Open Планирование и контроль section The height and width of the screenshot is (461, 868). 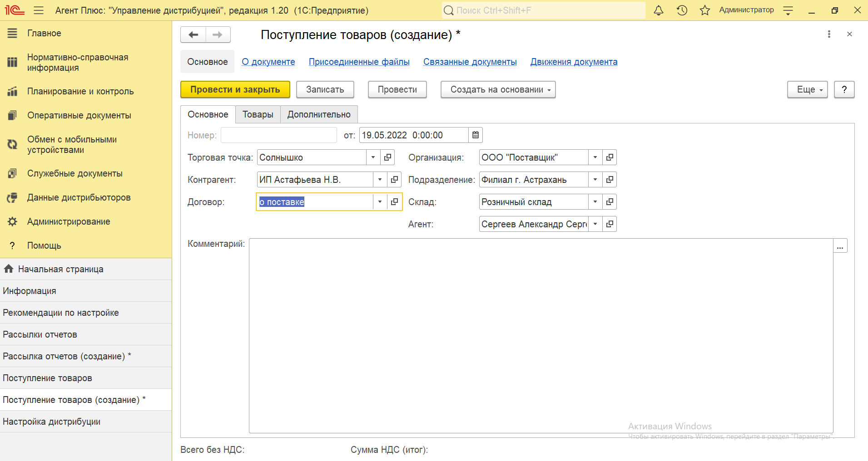tap(86, 91)
